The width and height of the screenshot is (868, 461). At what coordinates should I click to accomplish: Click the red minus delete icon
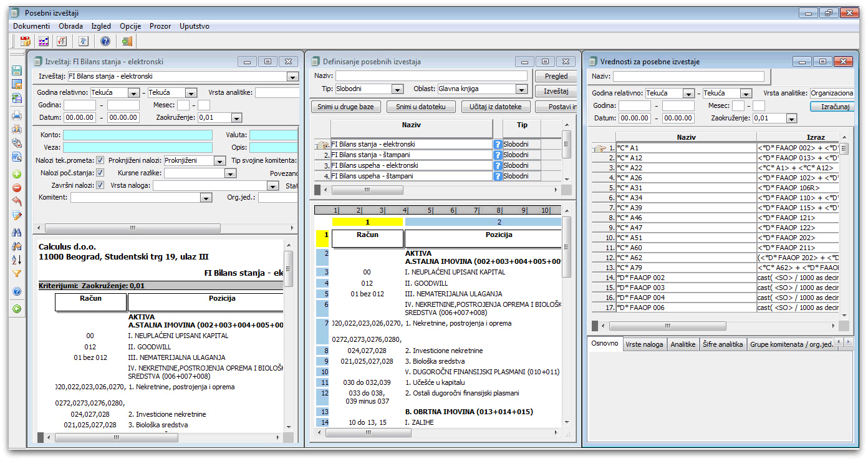(x=17, y=188)
